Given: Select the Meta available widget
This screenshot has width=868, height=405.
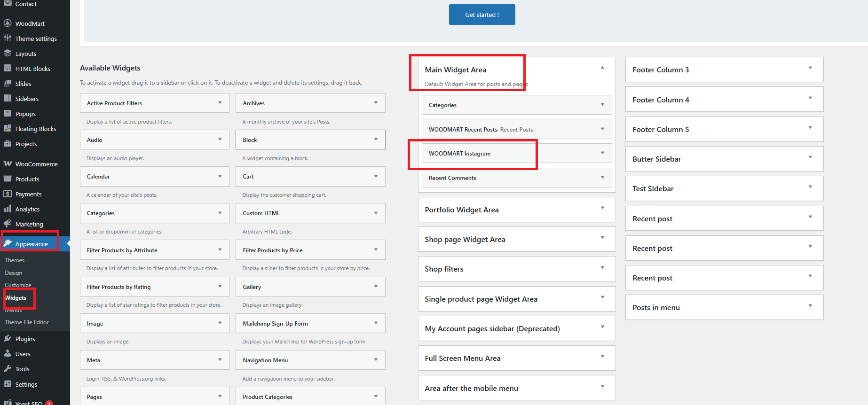Looking at the screenshot, I should (155, 360).
